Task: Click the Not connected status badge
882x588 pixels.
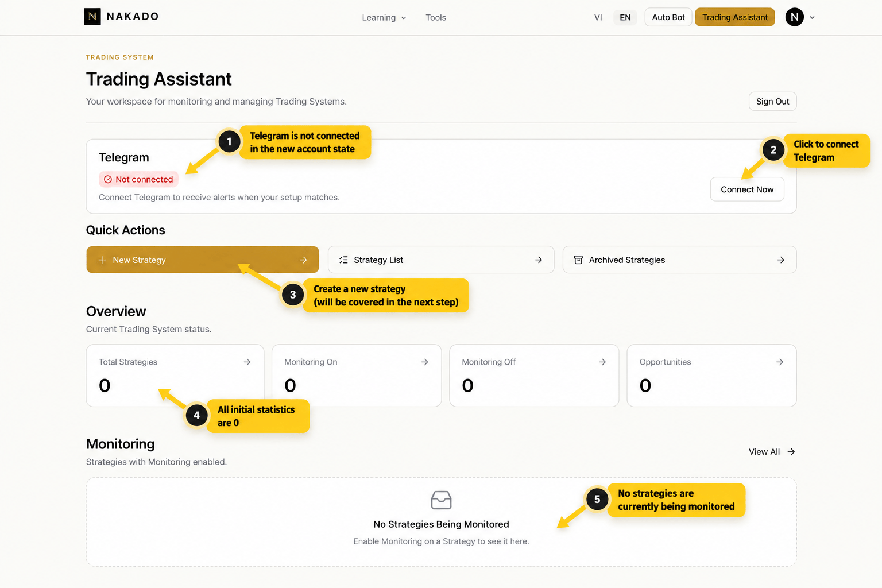Action: [x=138, y=180]
